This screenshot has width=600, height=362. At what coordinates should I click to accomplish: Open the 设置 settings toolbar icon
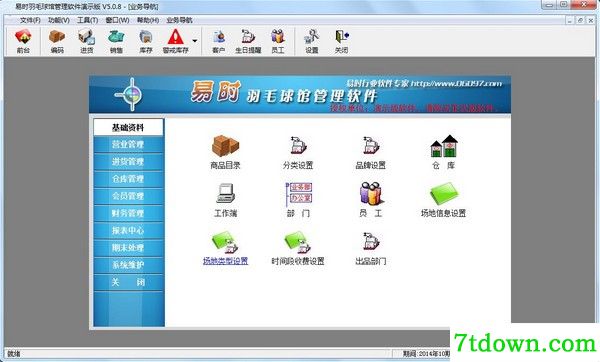click(x=311, y=41)
